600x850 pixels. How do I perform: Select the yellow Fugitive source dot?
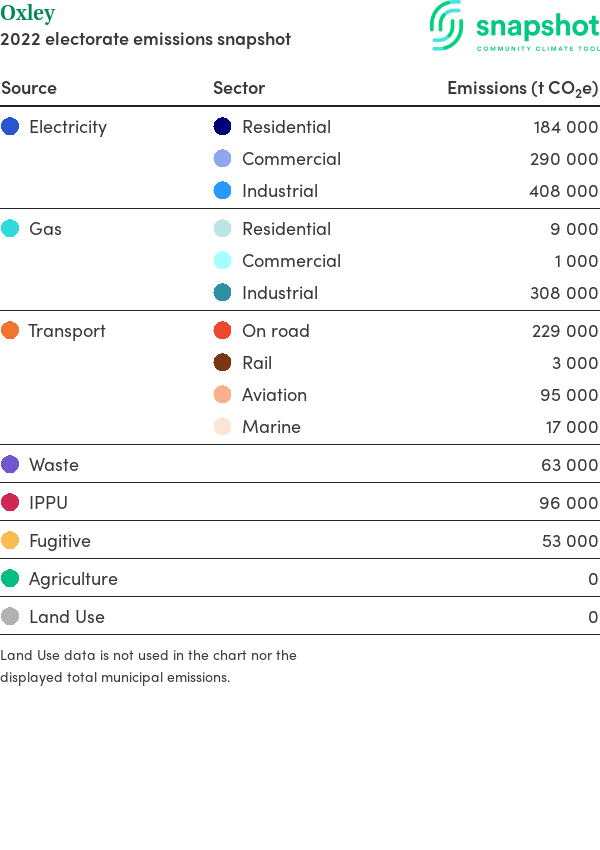[x=10, y=540]
